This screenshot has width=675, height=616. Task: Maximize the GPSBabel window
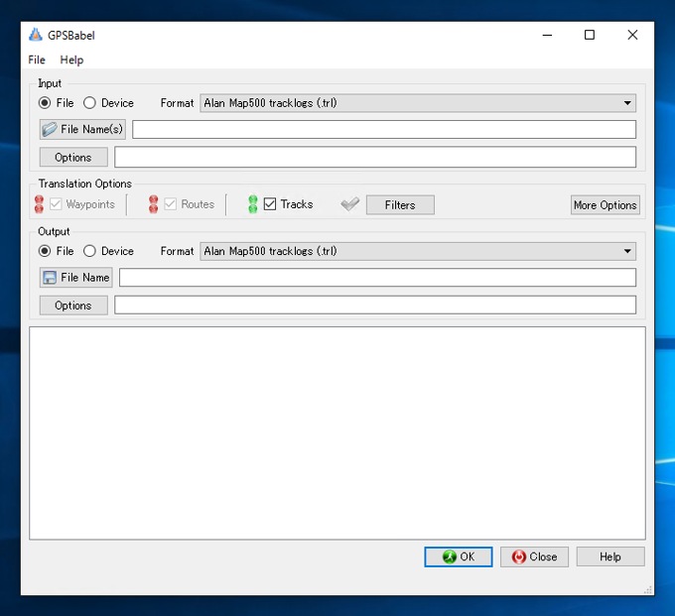click(590, 35)
